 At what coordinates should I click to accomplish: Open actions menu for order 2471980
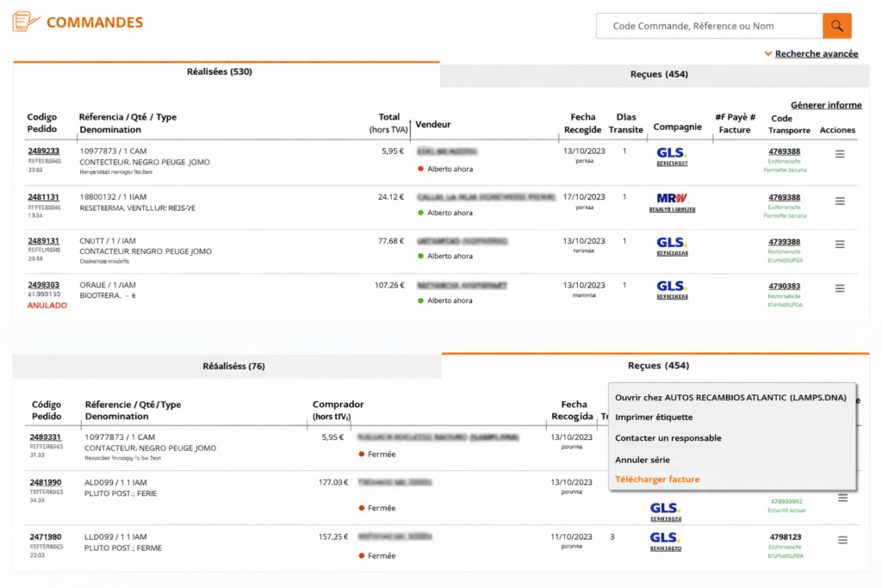point(842,540)
